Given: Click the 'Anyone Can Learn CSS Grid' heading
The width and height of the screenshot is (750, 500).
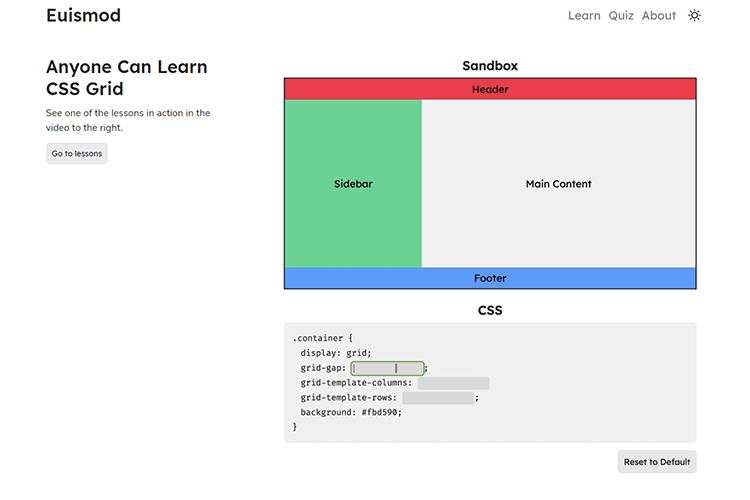Looking at the screenshot, I should click(127, 77).
